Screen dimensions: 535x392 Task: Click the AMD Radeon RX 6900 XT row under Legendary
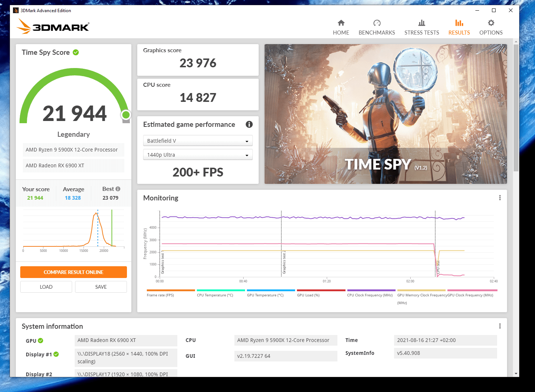(x=74, y=165)
